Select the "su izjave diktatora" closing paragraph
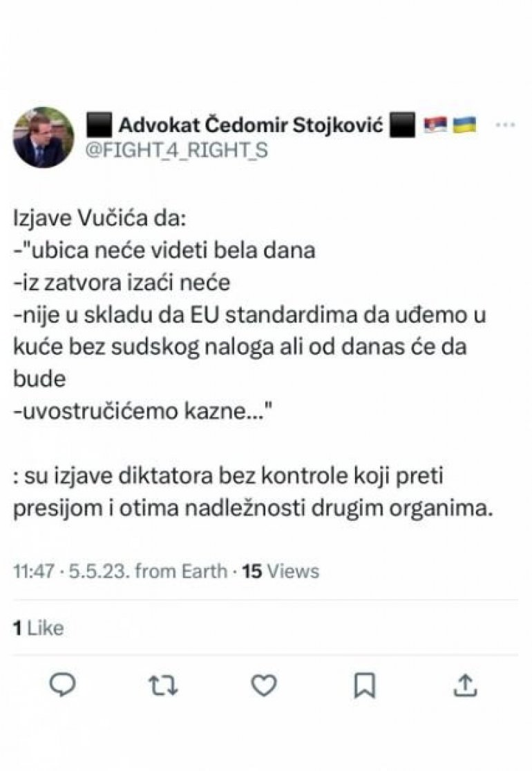The height and width of the screenshot is (771, 532). click(x=253, y=492)
